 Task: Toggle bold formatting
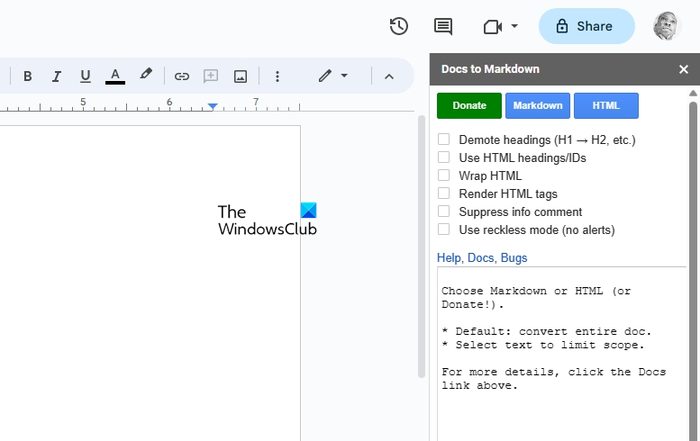27,76
